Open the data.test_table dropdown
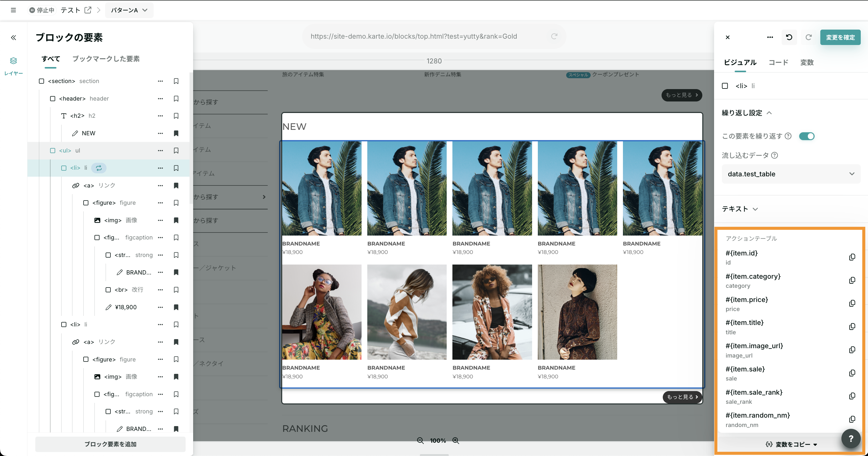 click(790, 174)
